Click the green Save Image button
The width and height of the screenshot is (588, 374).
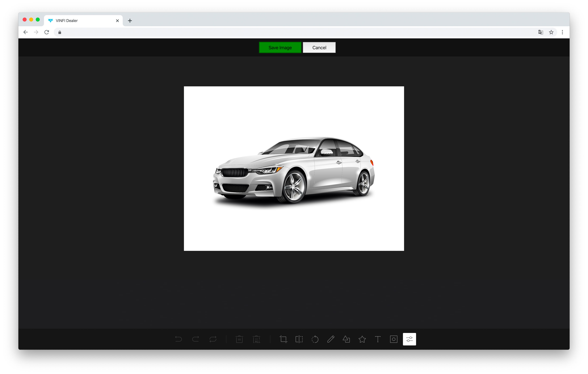280,47
